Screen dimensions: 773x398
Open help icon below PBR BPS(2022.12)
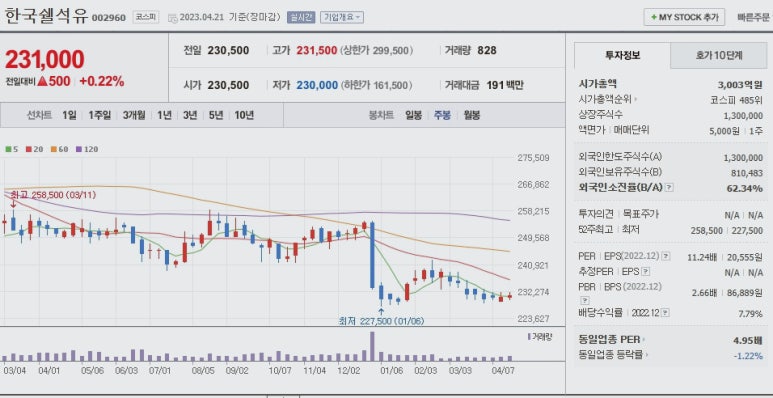click(x=584, y=300)
